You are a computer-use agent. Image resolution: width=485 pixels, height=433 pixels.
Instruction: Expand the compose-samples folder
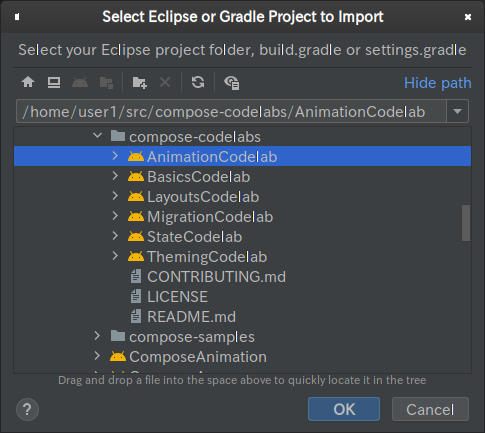pyautogui.click(x=97, y=336)
